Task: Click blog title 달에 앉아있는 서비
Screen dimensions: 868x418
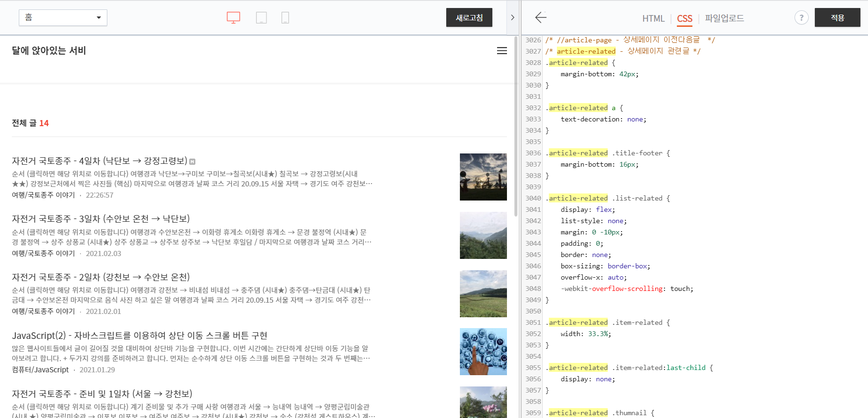Action: point(49,50)
